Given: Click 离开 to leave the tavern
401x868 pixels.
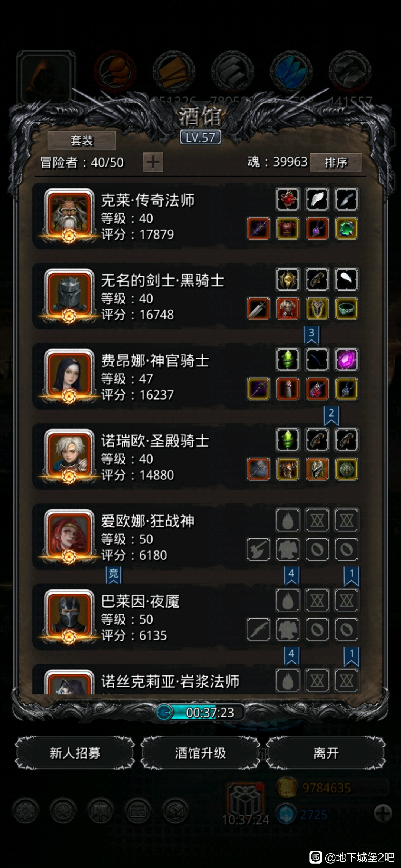Looking at the screenshot, I should coord(326,753).
